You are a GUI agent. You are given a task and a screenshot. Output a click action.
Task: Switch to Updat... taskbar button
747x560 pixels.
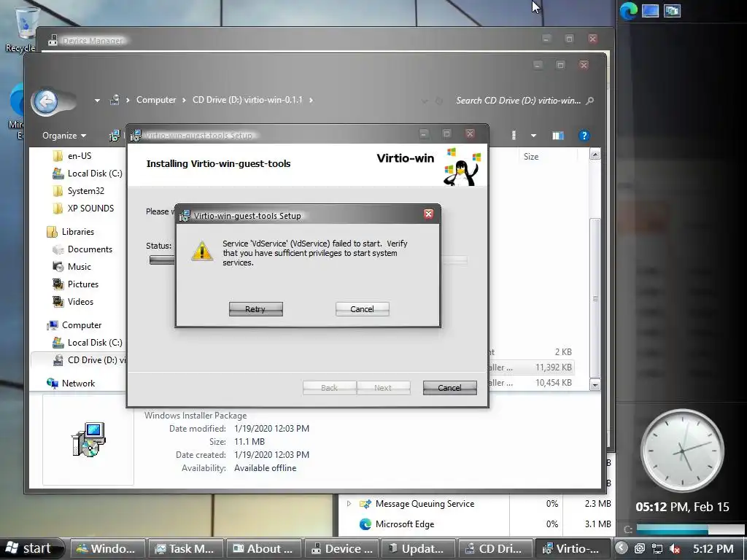click(x=419, y=549)
